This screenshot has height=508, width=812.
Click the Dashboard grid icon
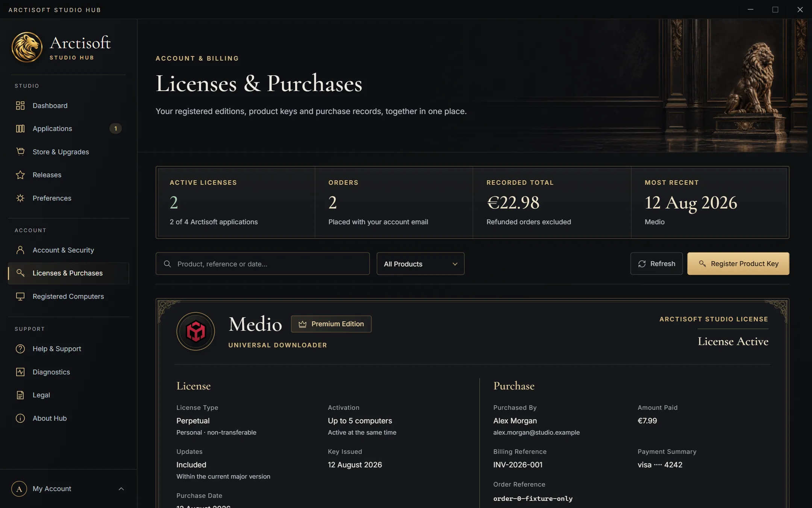click(x=20, y=105)
